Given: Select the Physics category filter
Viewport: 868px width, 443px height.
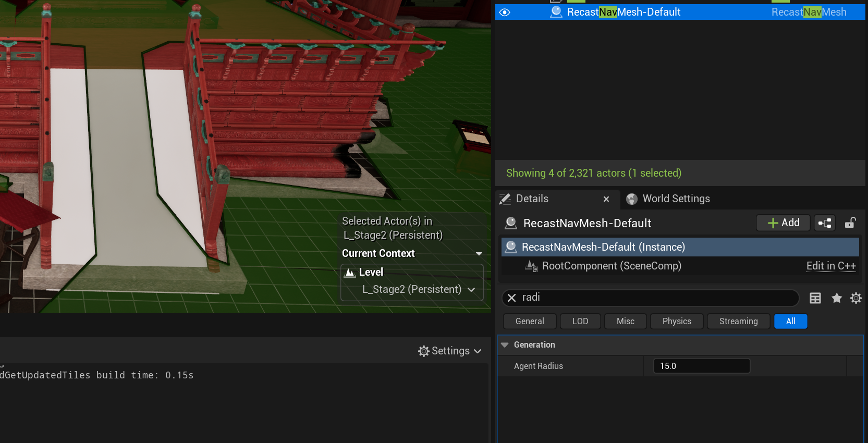Looking at the screenshot, I should coord(677,321).
